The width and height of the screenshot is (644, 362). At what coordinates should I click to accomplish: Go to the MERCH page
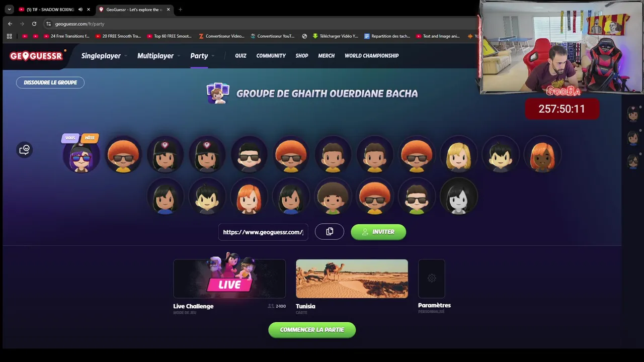coord(326,56)
